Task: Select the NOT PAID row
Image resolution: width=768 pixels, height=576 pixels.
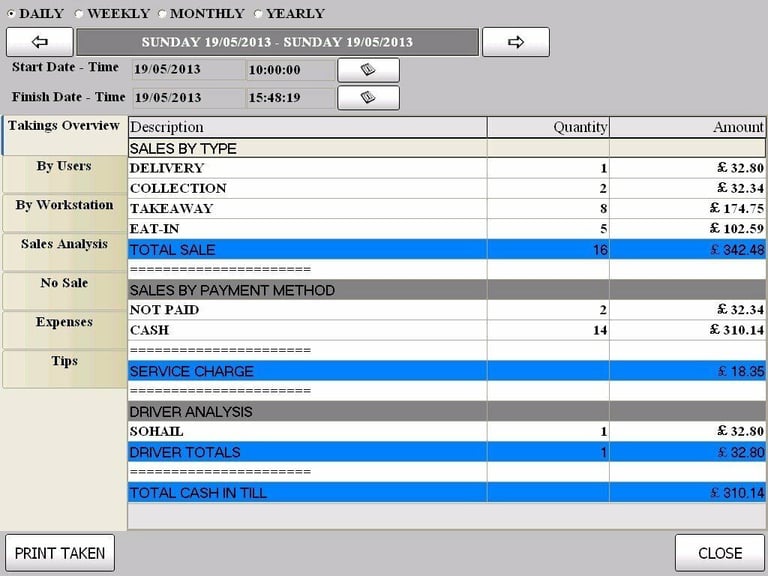Action: click(x=447, y=310)
